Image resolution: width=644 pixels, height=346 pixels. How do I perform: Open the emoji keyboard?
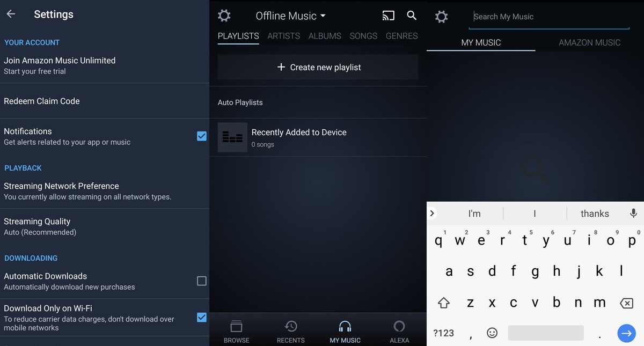click(492, 333)
